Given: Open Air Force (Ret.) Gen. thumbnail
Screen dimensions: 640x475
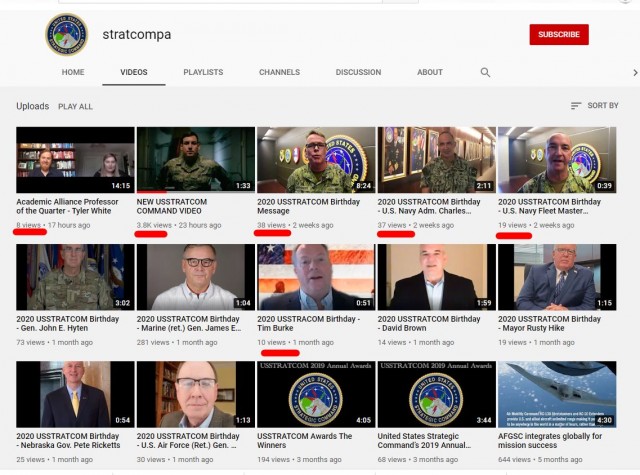Looking at the screenshot, I should (196, 394).
